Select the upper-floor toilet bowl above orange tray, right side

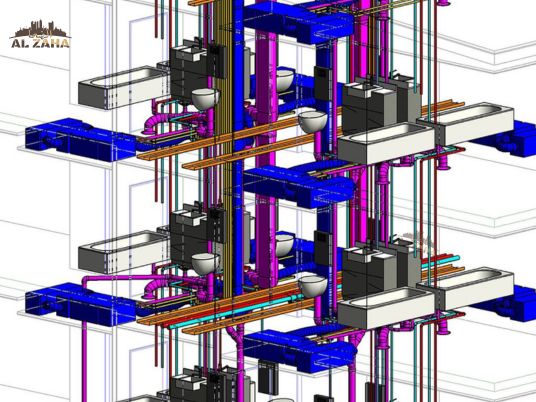click(x=313, y=122)
